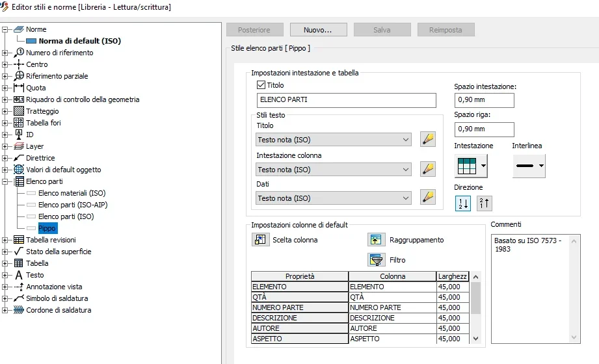Select the ELEMENTO property cell
599x364 pixels.
point(300,287)
